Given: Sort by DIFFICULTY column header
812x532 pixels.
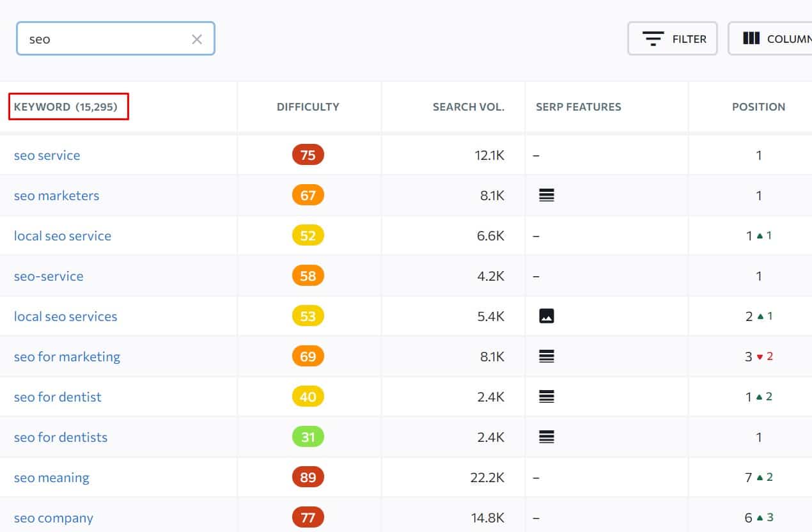Looking at the screenshot, I should [308, 107].
